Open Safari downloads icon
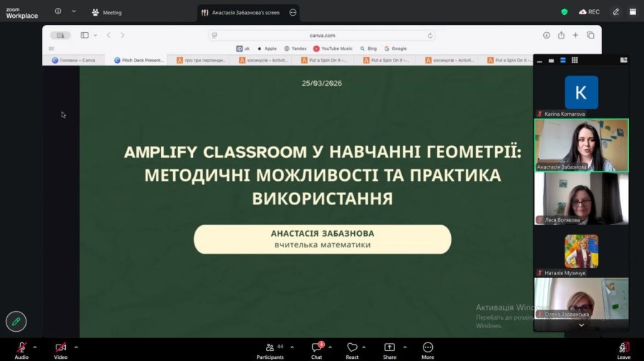 (x=546, y=35)
